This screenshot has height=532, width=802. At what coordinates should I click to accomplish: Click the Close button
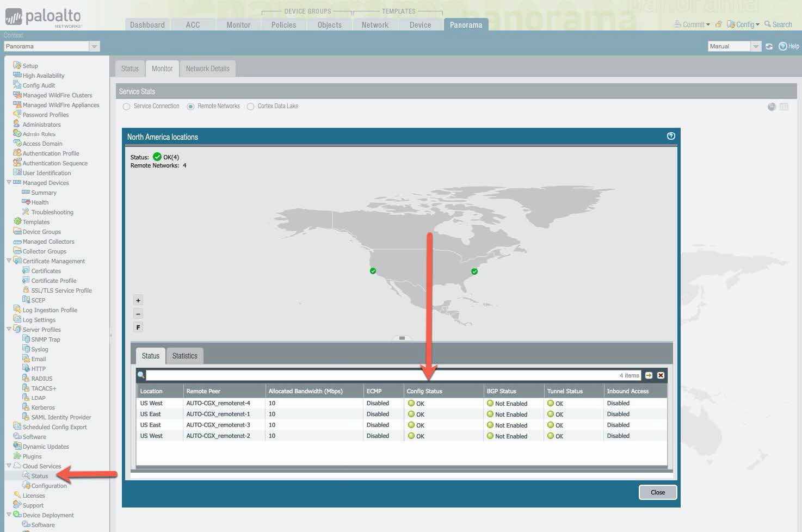tap(657, 492)
